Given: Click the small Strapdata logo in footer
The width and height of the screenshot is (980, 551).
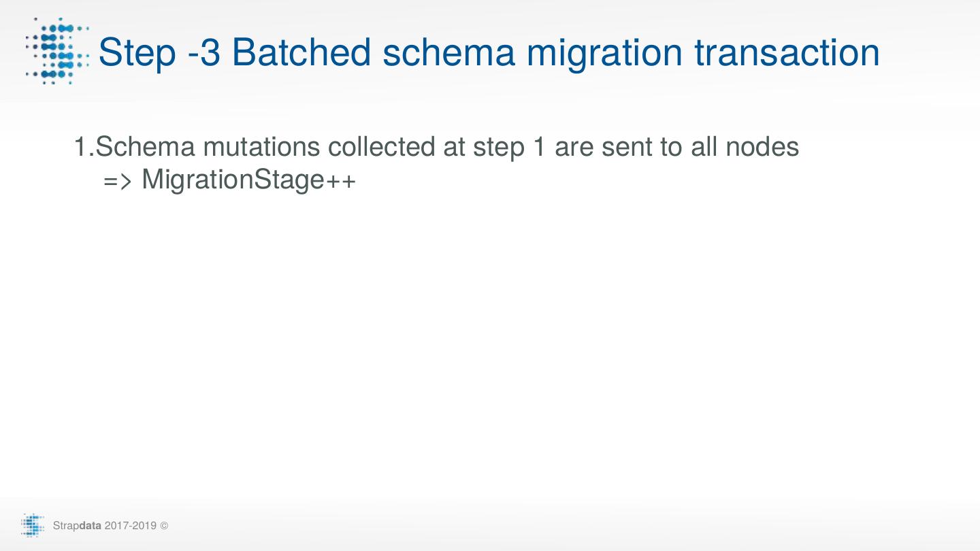Looking at the screenshot, I should point(33,525).
